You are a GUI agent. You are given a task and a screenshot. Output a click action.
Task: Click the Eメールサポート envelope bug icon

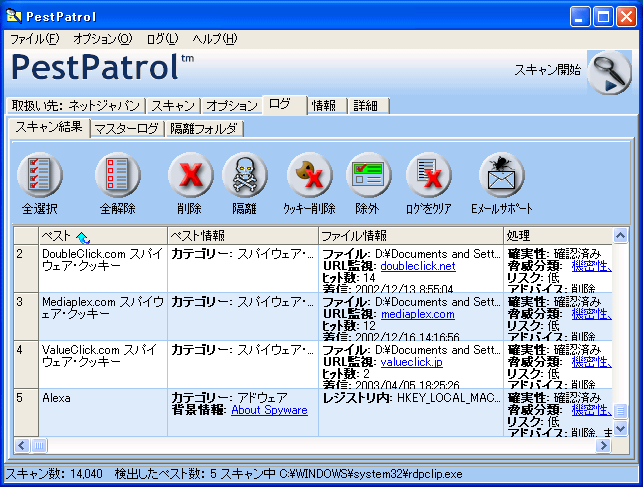click(501, 175)
